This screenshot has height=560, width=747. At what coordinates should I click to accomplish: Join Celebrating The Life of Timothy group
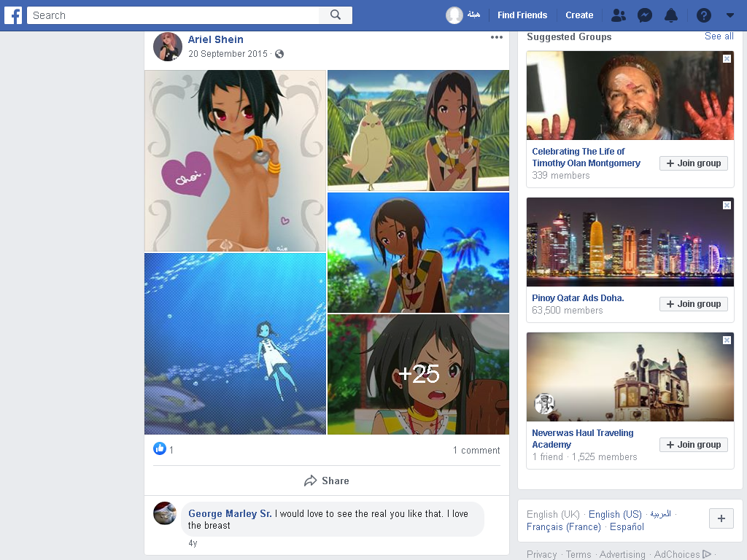pos(694,163)
